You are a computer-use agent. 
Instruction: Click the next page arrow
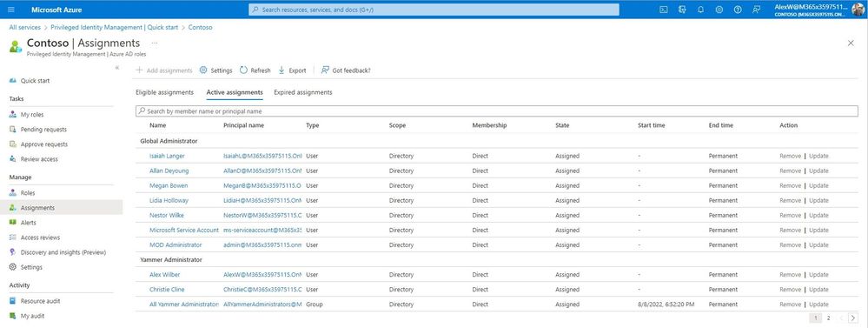853,318
